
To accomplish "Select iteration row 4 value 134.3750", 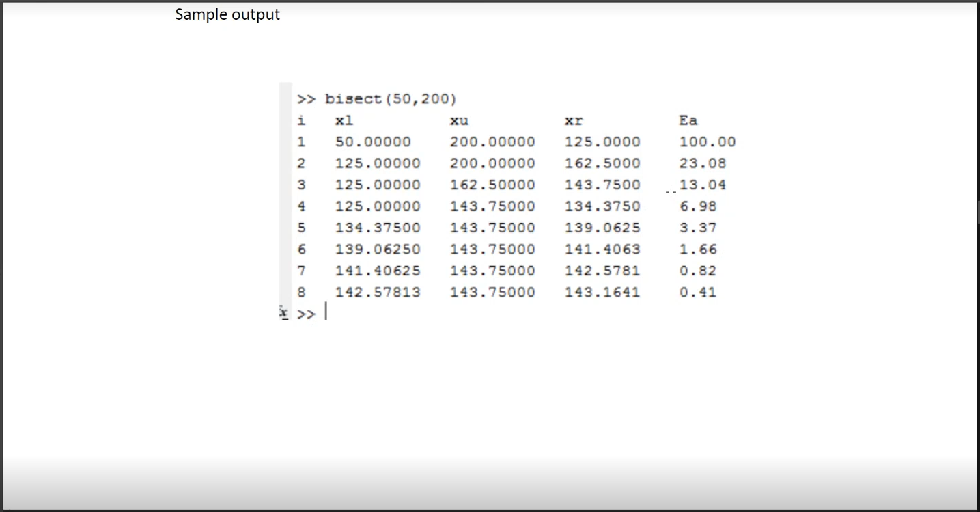I will point(602,206).
